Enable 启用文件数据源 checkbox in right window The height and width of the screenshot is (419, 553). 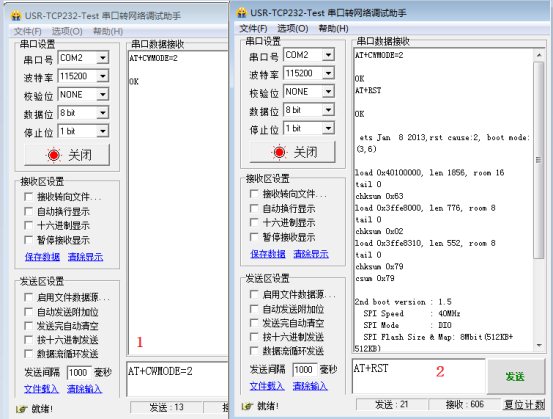click(254, 294)
